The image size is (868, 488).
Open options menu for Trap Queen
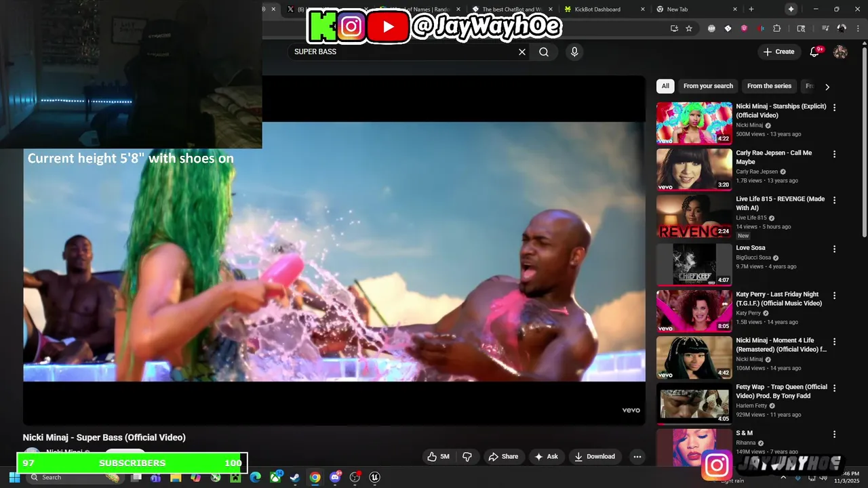click(834, 388)
